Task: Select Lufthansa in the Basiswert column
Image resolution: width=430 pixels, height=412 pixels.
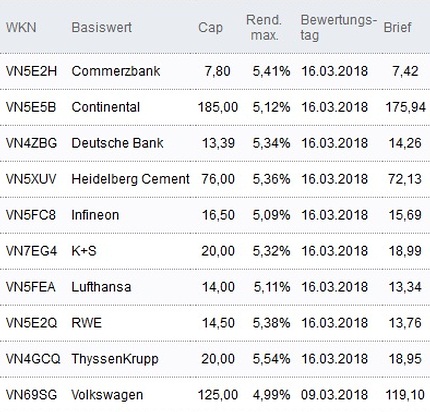Action: [101, 287]
